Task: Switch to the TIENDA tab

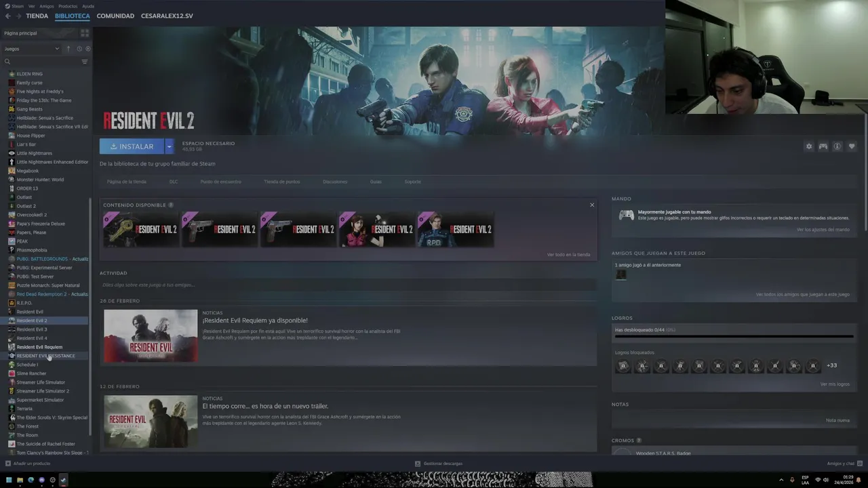Action: click(x=37, y=16)
